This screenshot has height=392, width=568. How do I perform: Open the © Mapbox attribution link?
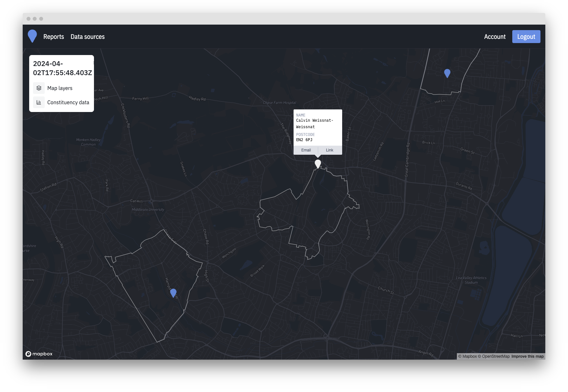[x=468, y=356]
